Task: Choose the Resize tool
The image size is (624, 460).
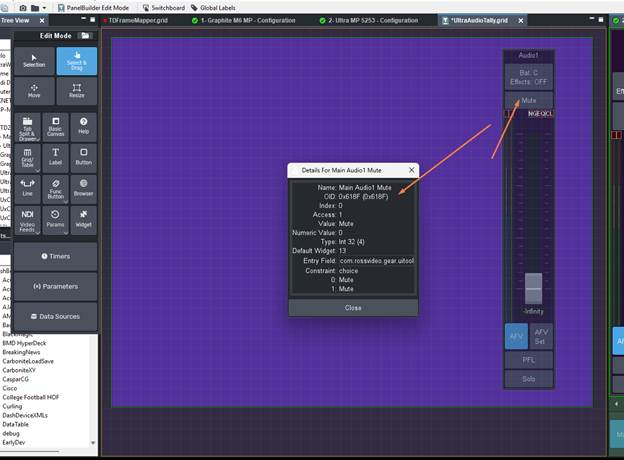Action: (x=76, y=91)
